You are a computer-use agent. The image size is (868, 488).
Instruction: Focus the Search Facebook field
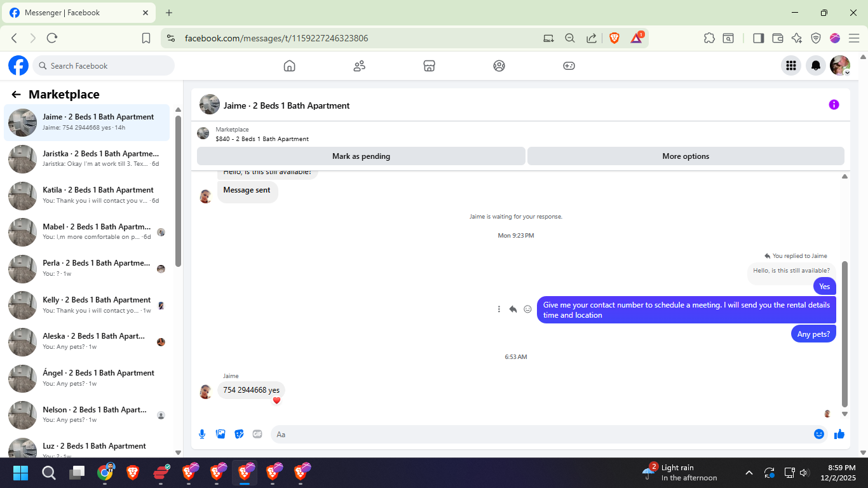pos(104,65)
